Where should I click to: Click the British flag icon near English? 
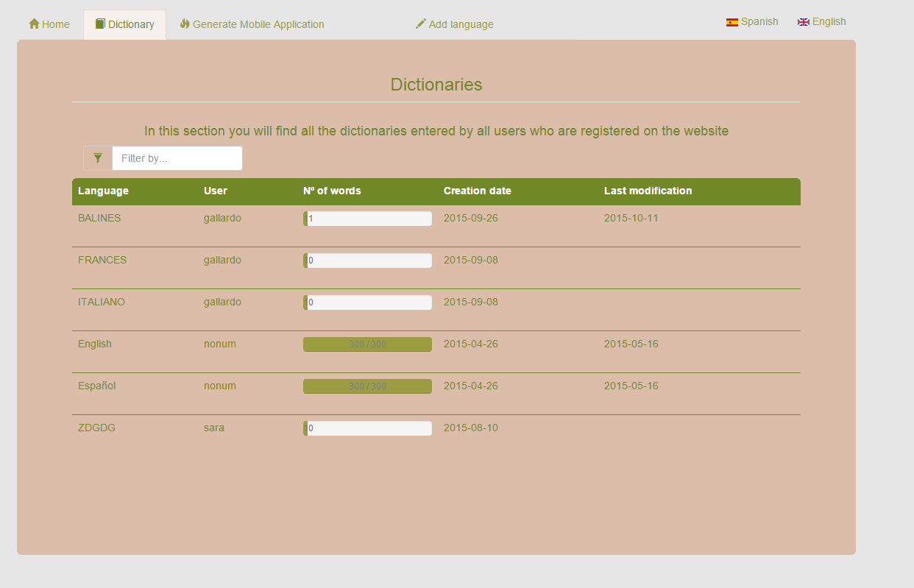tap(803, 21)
